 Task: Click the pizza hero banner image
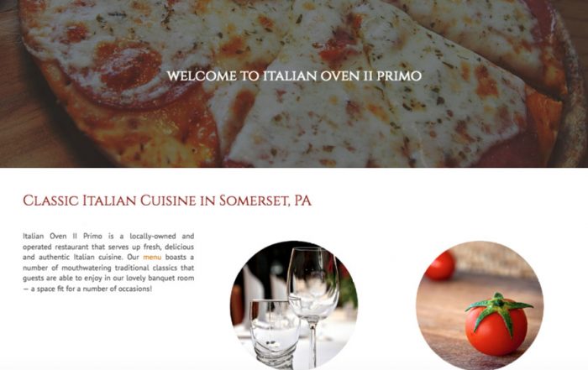coord(294,84)
